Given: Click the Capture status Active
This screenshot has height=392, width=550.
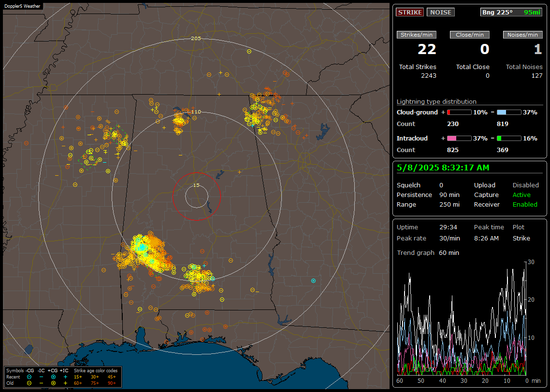Looking at the screenshot, I should [521, 195].
